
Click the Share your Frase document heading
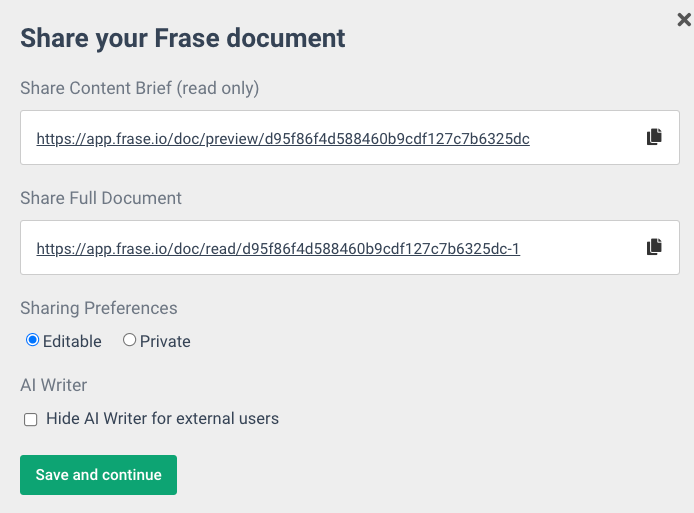[182, 38]
